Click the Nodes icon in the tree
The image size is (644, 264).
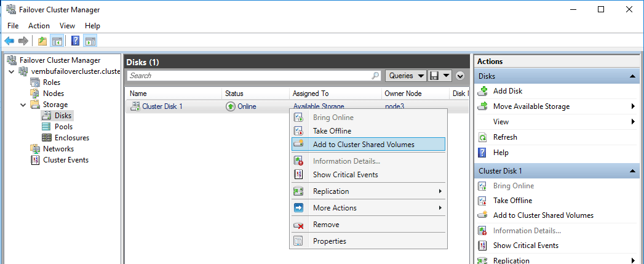pyautogui.click(x=35, y=94)
